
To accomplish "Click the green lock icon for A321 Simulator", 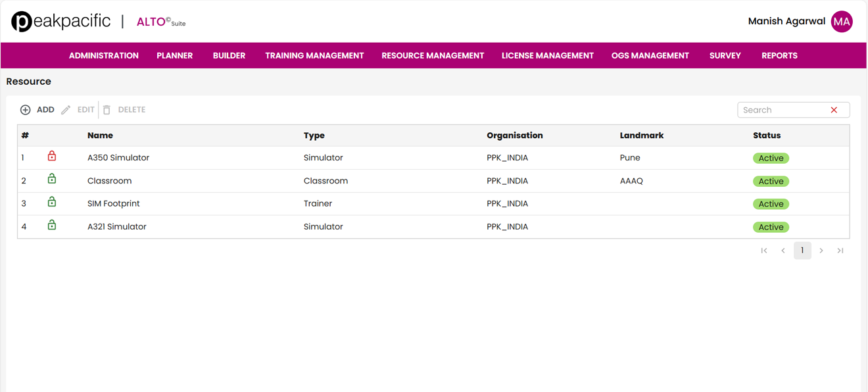I will tap(52, 226).
